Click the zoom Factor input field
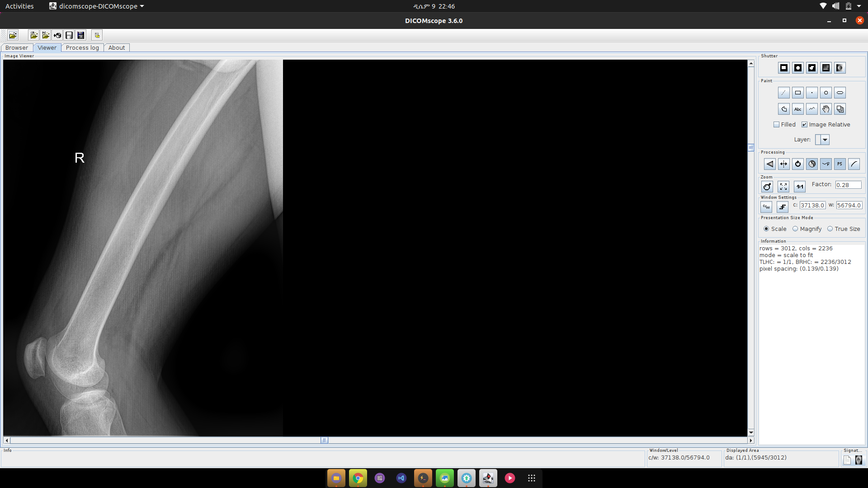The width and height of the screenshot is (868, 488). coord(848,185)
